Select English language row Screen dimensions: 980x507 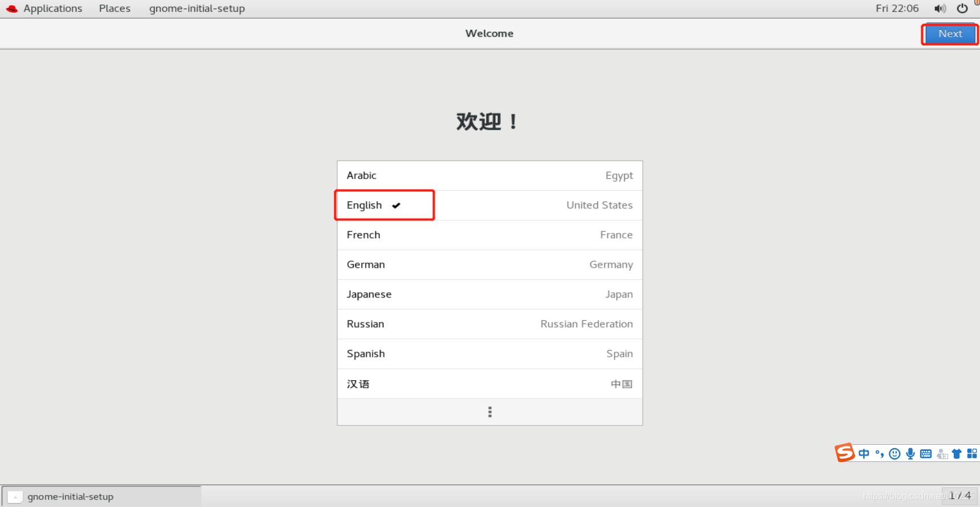coord(489,206)
